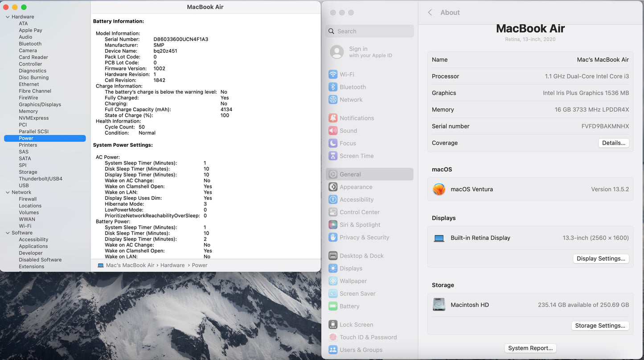Collapse the Network tree section
This screenshot has width=644, height=360.
tap(8, 192)
